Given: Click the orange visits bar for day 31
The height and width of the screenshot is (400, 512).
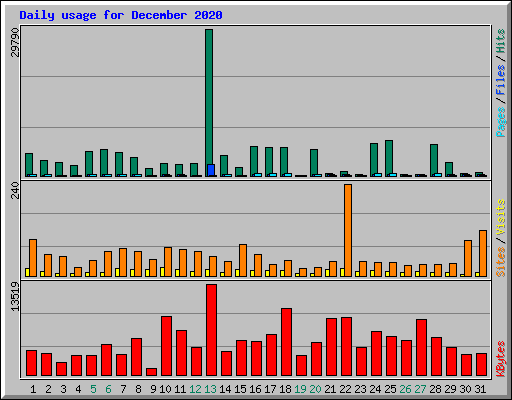Looking at the screenshot, I should [x=483, y=253].
